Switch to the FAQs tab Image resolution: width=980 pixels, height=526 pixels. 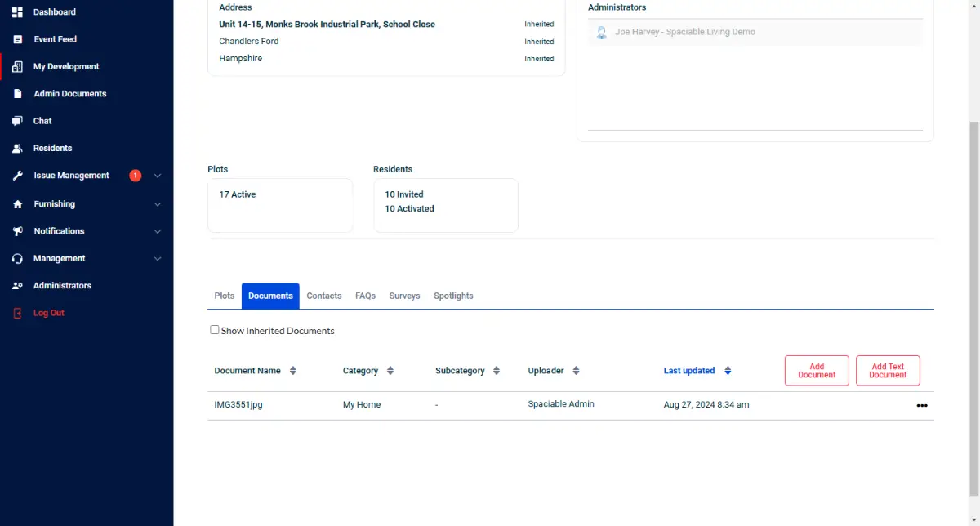[x=365, y=296]
